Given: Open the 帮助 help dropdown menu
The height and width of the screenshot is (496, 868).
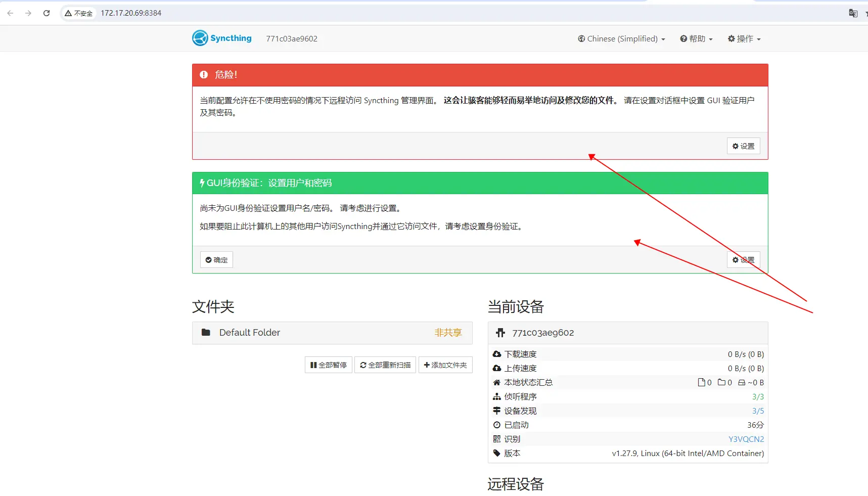Looking at the screenshot, I should [x=696, y=39].
